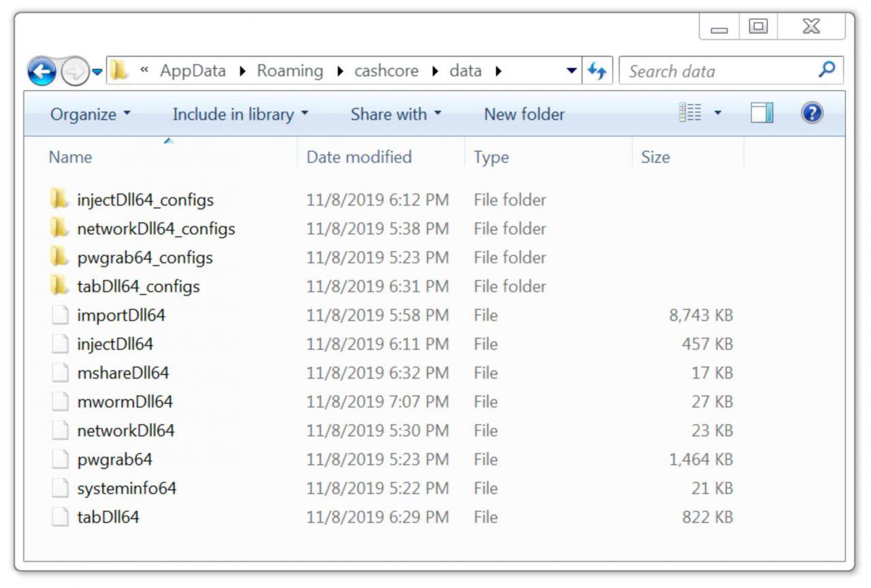
Task: Select the mwormDll64 file
Action: [125, 402]
